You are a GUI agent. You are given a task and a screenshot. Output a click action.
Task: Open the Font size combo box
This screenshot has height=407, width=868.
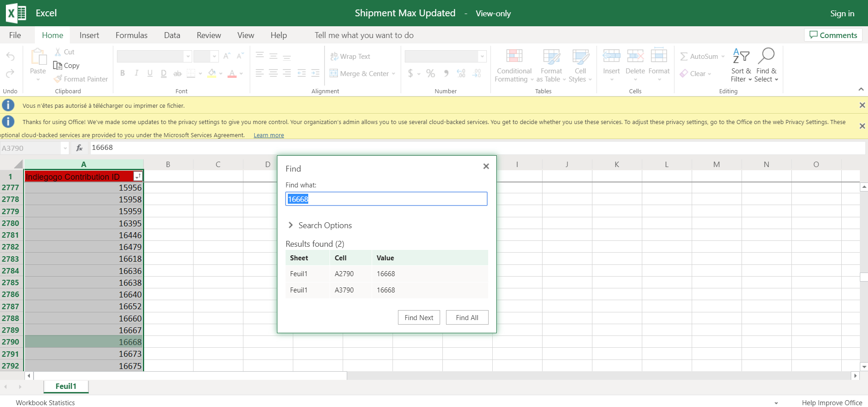pyautogui.click(x=206, y=56)
